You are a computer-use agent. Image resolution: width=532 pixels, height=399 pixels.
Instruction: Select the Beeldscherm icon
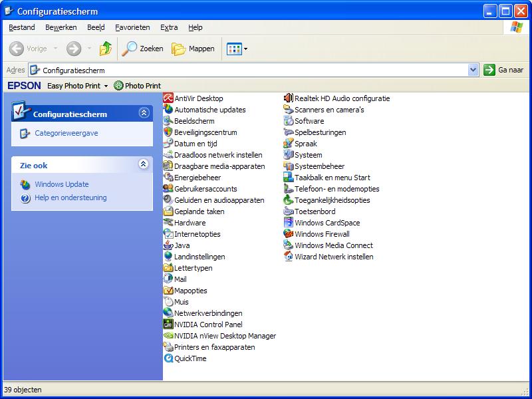[168, 121]
